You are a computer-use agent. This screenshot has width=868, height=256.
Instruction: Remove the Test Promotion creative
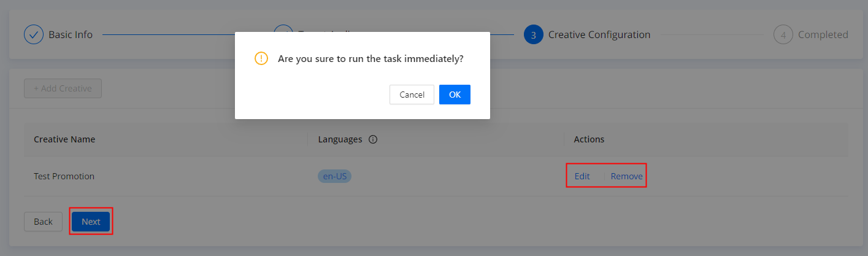tap(626, 176)
